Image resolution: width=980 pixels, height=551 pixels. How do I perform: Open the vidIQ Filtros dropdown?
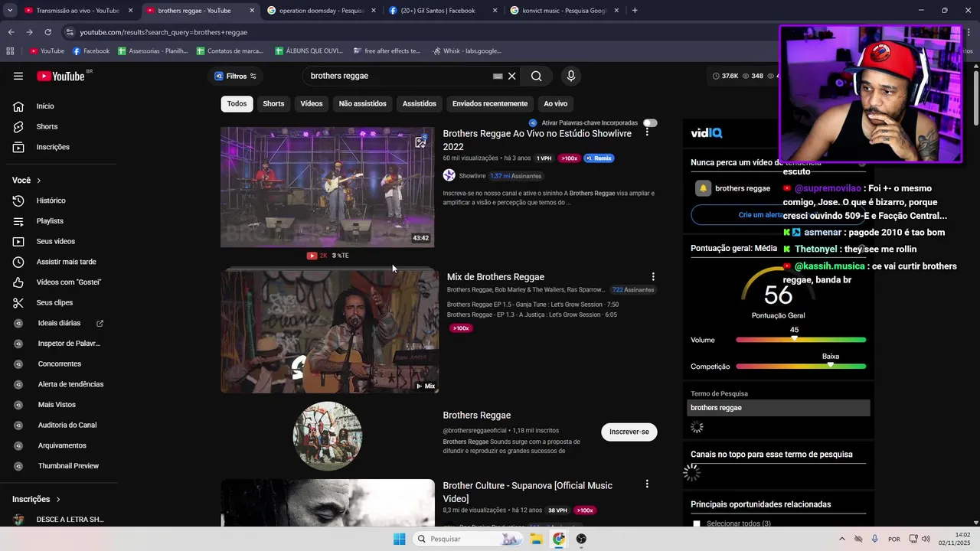point(236,76)
